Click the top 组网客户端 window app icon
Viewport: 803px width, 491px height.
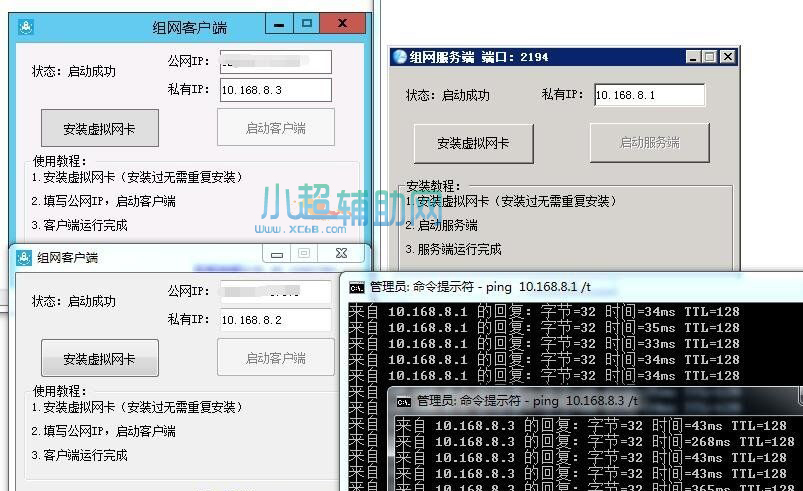click(x=26, y=27)
